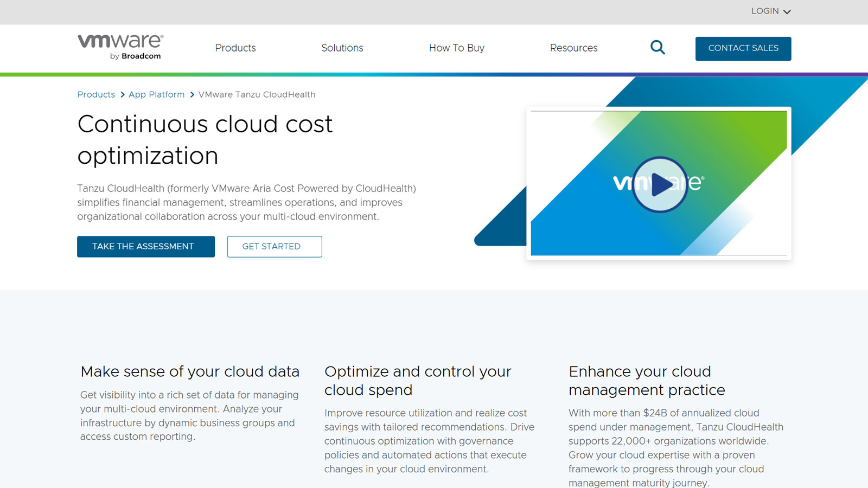
Task: Expand the LOGIN dropdown
Action: coord(771,11)
